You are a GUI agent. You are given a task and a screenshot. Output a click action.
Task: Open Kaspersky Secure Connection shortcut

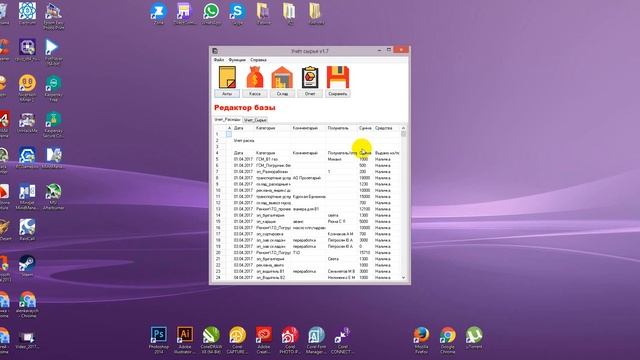(x=53, y=124)
